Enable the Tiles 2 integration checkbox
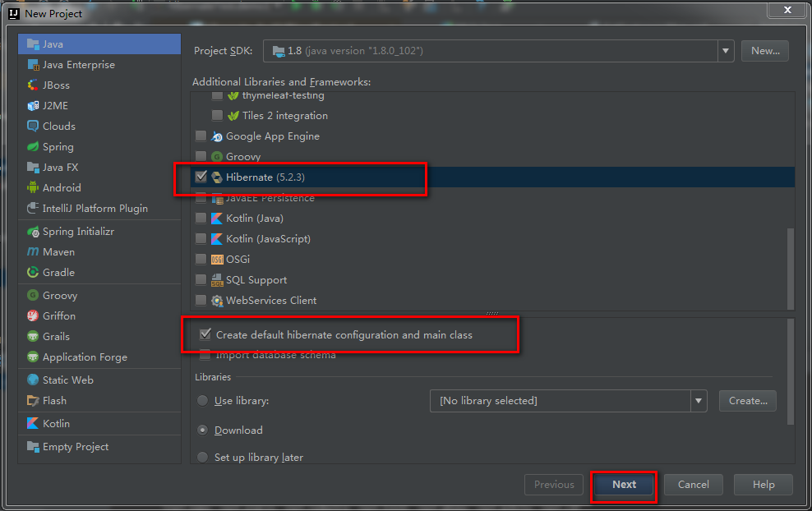The image size is (812, 511). coord(218,116)
